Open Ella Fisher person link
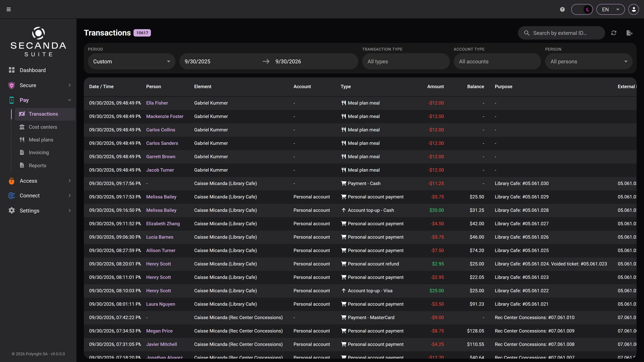 (157, 103)
